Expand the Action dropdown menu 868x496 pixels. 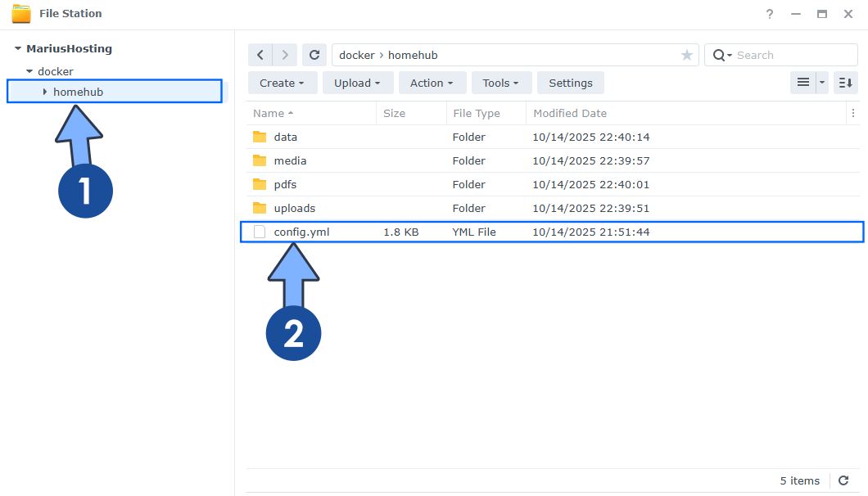tap(432, 83)
